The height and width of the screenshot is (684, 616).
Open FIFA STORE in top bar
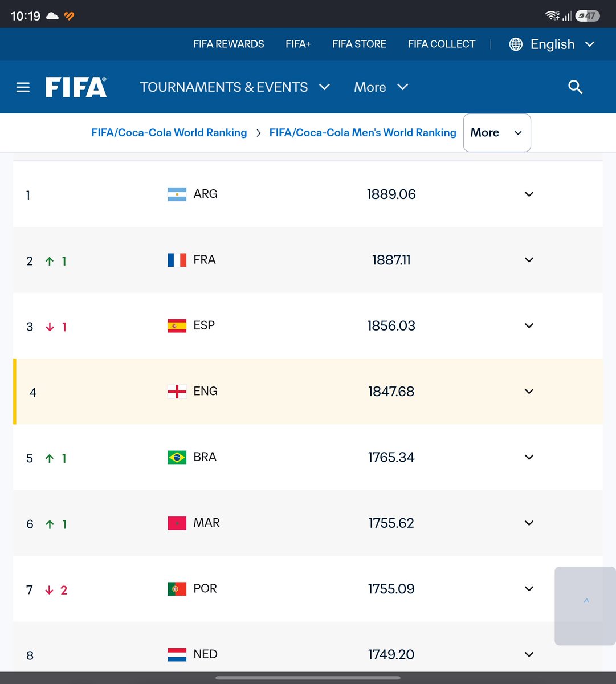(359, 44)
